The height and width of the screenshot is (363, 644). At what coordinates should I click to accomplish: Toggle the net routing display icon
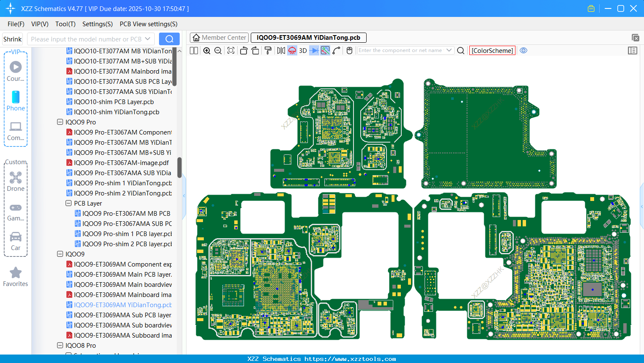click(325, 50)
